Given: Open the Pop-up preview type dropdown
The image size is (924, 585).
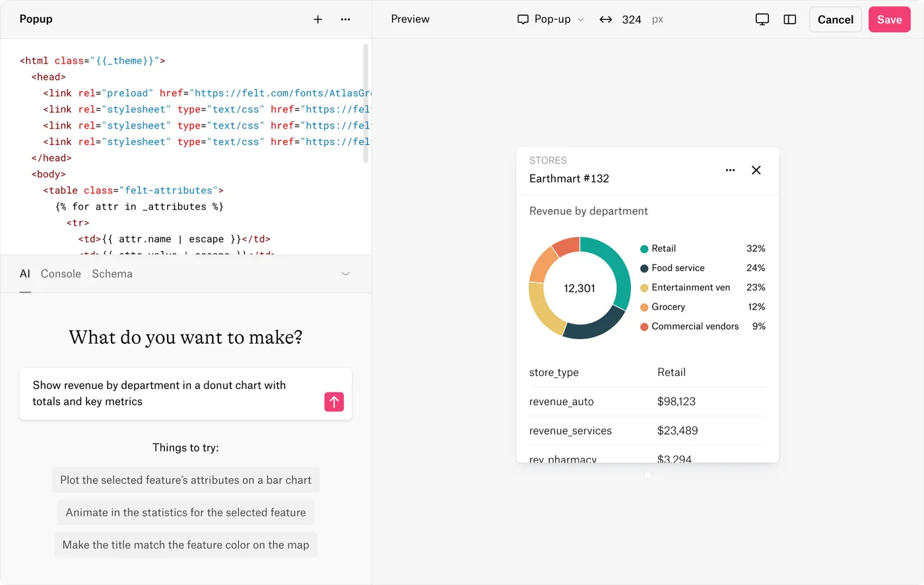Looking at the screenshot, I should click(550, 20).
